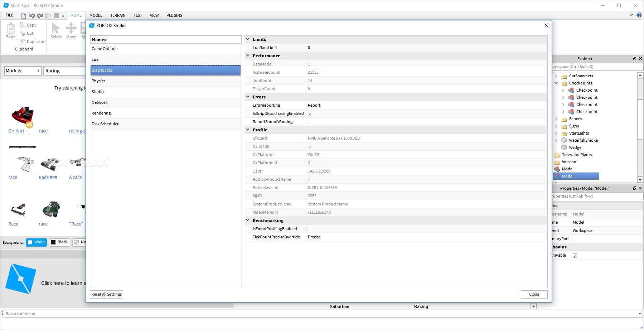The image size is (644, 330).
Task: Click the Racing search field in Toolbox
Action: (64, 71)
